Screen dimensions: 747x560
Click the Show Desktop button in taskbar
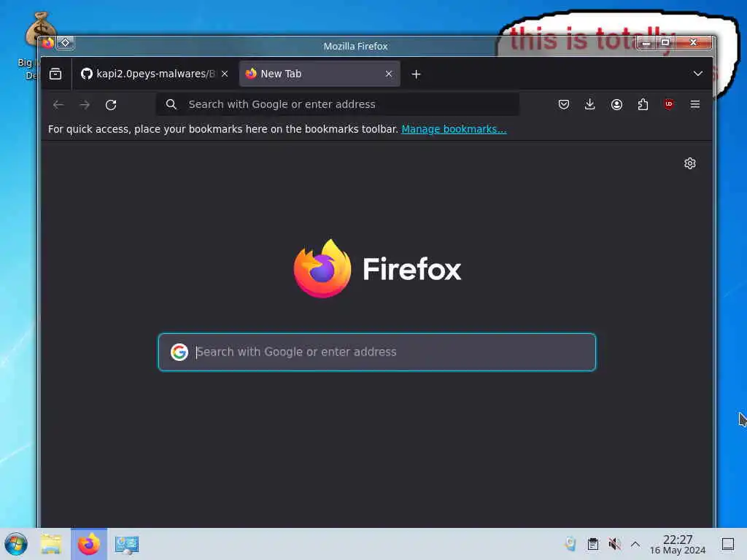728,544
